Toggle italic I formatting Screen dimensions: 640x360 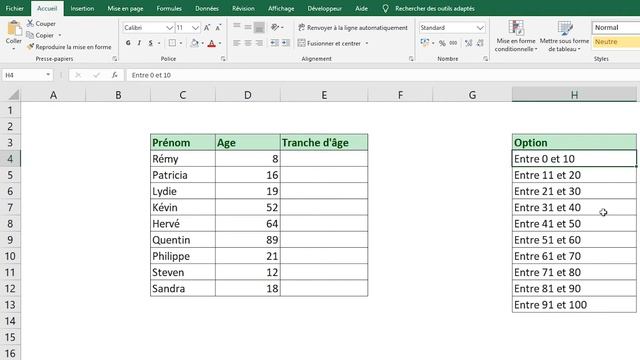pyautogui.click(x=139, y=43)
